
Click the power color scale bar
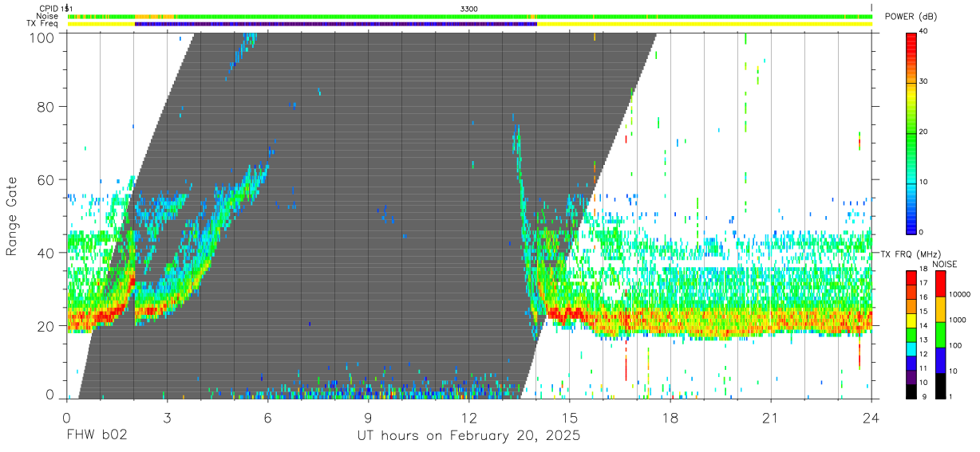tap(911, 132)
